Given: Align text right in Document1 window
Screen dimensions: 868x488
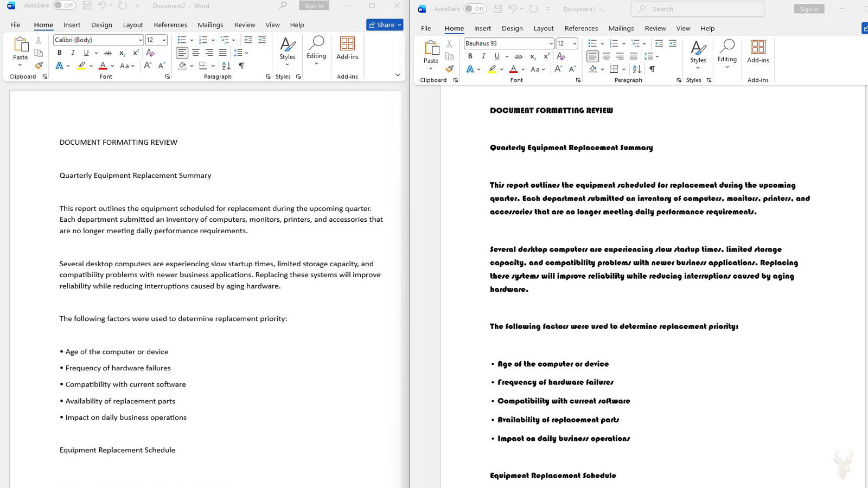Looking at the screenshot, I should coord(620,56).
